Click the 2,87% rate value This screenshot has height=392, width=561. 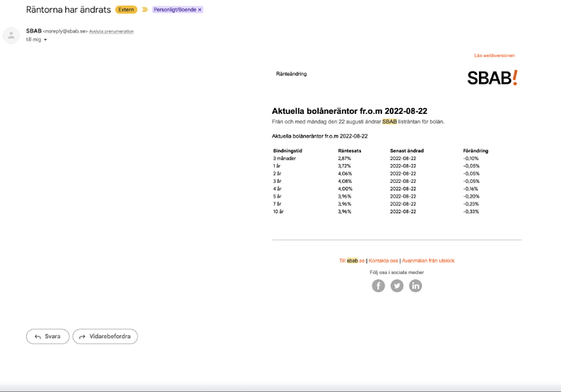(345, 159)
